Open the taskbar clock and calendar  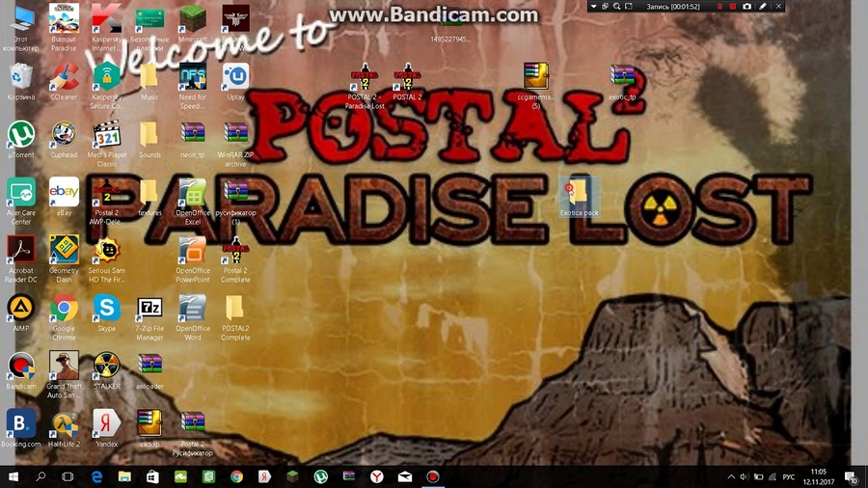[821, 476]
